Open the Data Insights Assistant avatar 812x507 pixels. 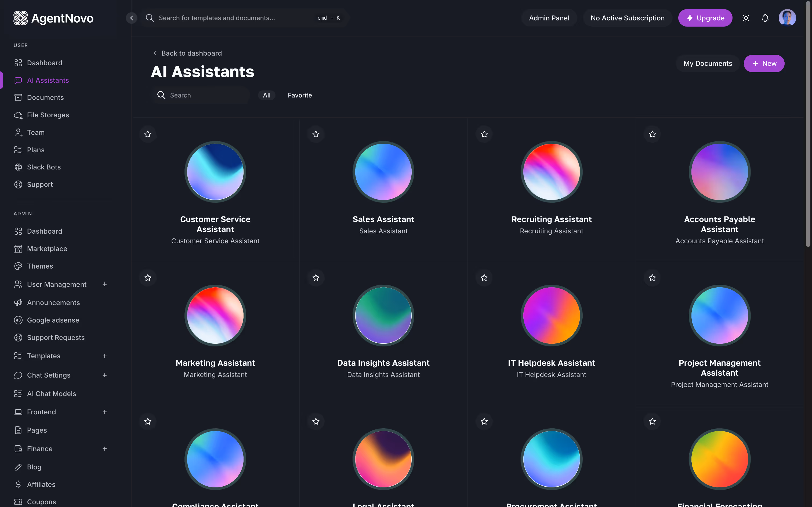click(x=383, y=316)
